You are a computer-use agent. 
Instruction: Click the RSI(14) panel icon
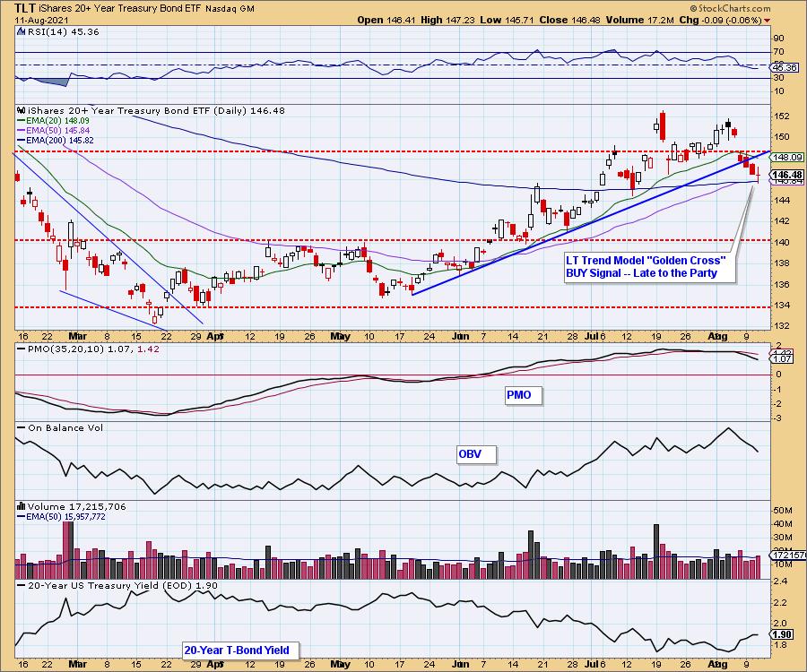tap(22, 31)
